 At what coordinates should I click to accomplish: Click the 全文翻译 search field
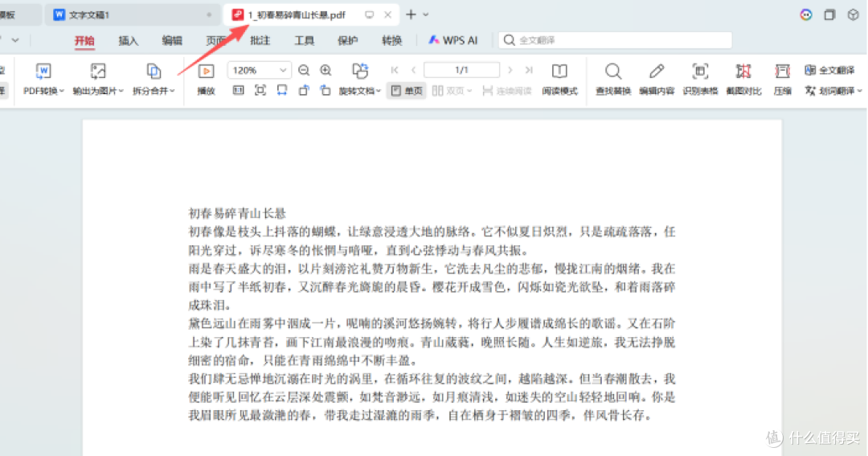[615, 40]
